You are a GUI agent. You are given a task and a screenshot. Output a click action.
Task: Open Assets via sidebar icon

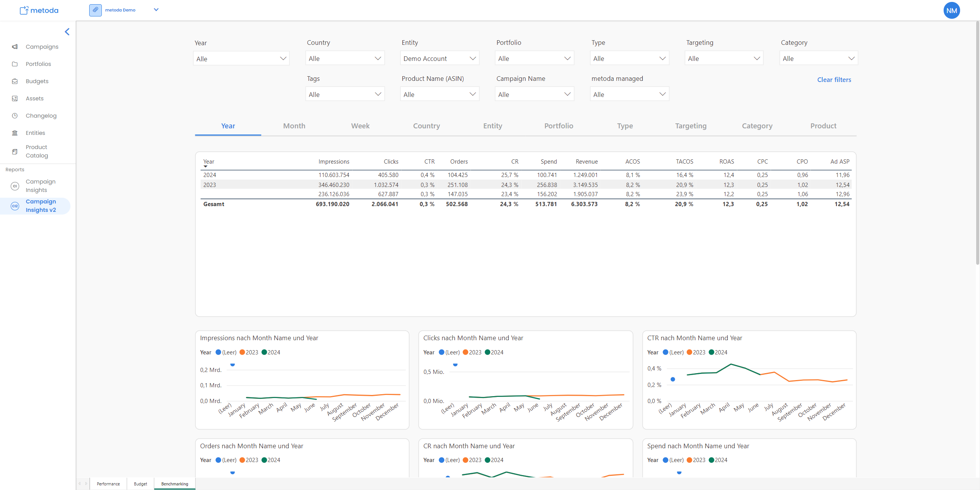15,98
